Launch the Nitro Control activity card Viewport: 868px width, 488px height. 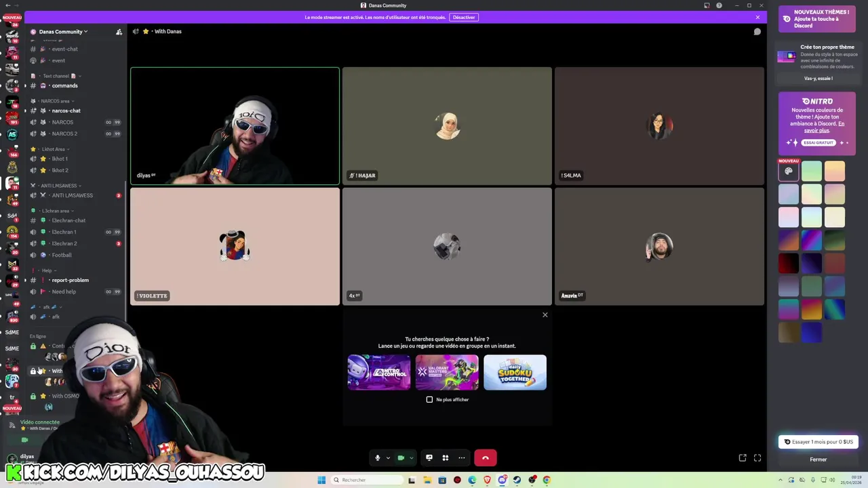[379, 372]
